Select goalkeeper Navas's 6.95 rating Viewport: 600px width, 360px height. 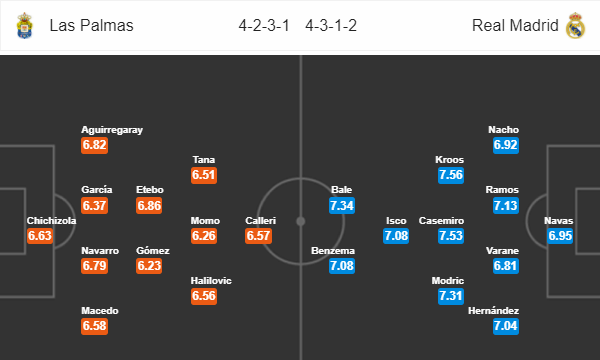pyautogui.click(x=560, y=236)
